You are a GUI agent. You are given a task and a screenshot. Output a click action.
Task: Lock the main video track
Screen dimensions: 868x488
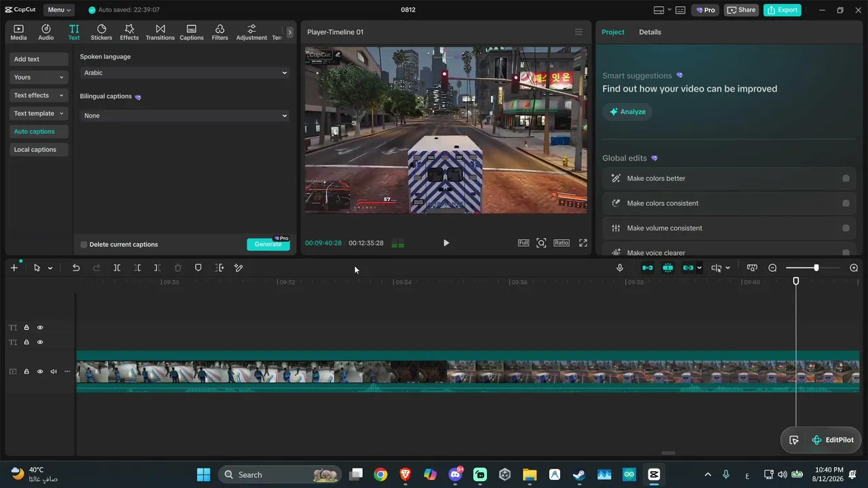[x=26, y=371]
